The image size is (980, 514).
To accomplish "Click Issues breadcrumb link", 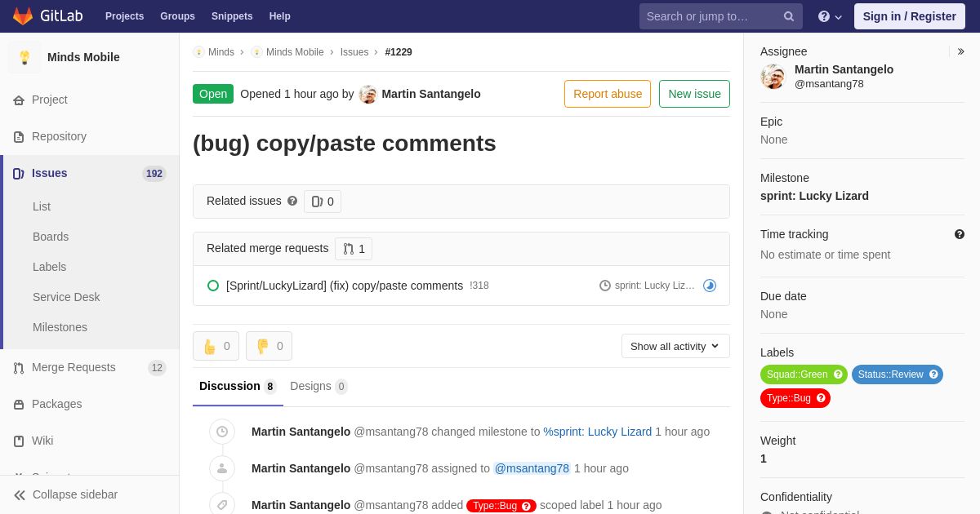I will tap(354, 52).
